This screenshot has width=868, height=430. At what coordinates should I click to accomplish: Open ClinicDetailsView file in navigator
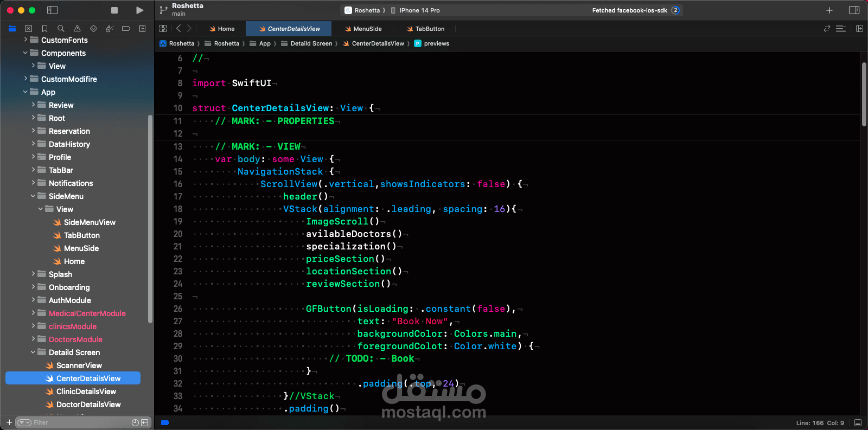click(86, 392)
